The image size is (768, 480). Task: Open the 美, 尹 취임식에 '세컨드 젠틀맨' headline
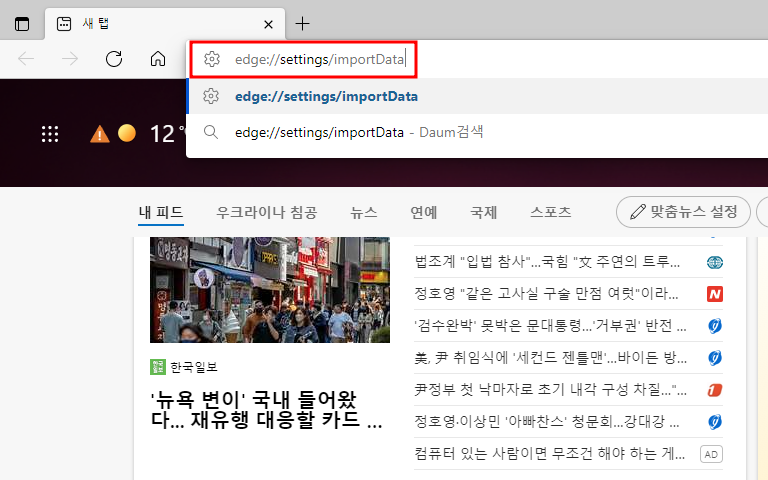click(x=551, y=358)
